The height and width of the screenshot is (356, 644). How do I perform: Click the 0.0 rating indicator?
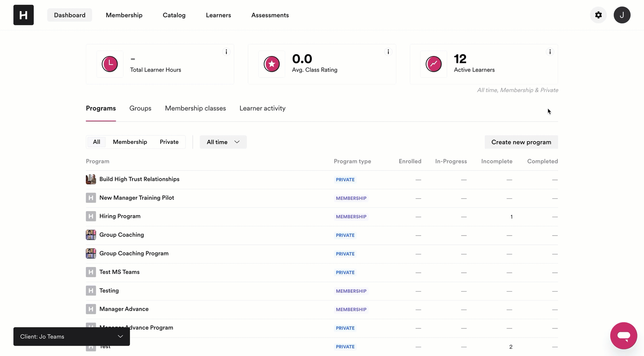click(x=302, y=58)
